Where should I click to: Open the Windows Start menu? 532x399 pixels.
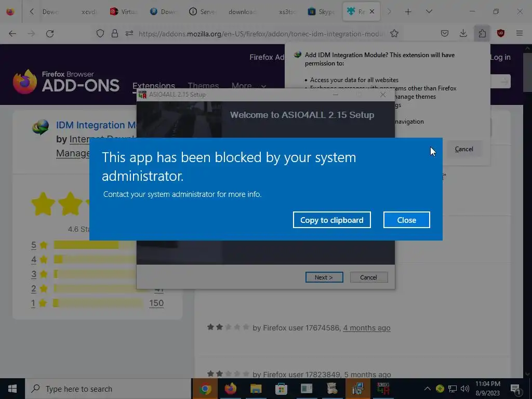tap(12, 389)
